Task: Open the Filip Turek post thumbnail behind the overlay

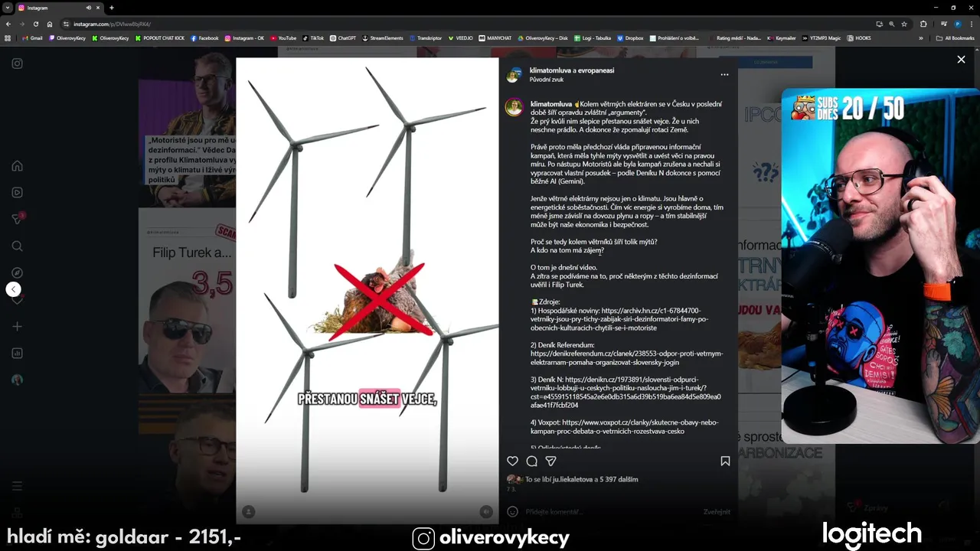Action: tap(187, 301)
